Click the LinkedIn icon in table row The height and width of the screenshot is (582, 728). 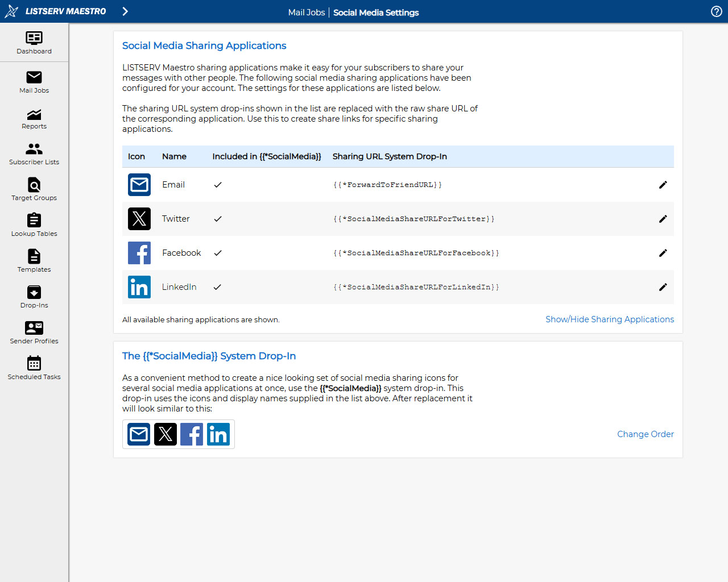(139, 287)
